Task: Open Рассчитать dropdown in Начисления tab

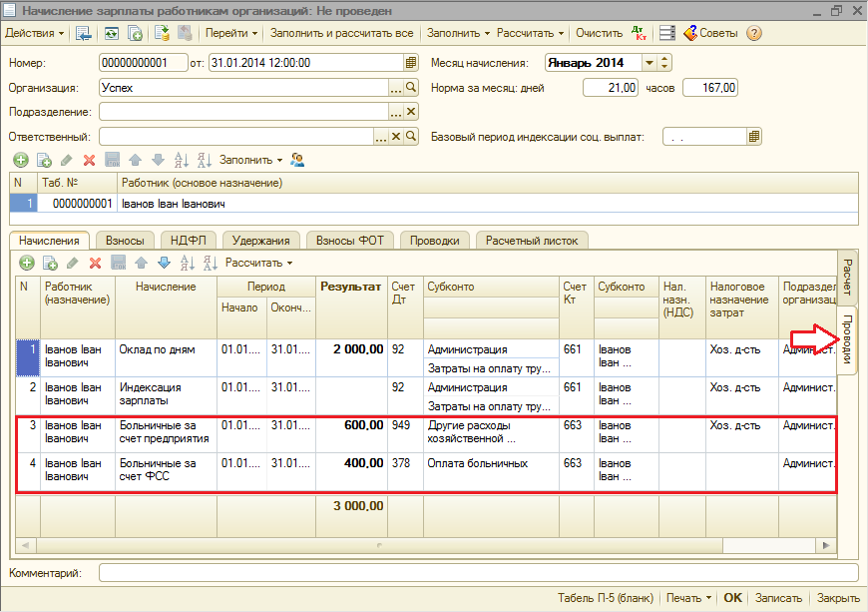Action: (259, 263)
